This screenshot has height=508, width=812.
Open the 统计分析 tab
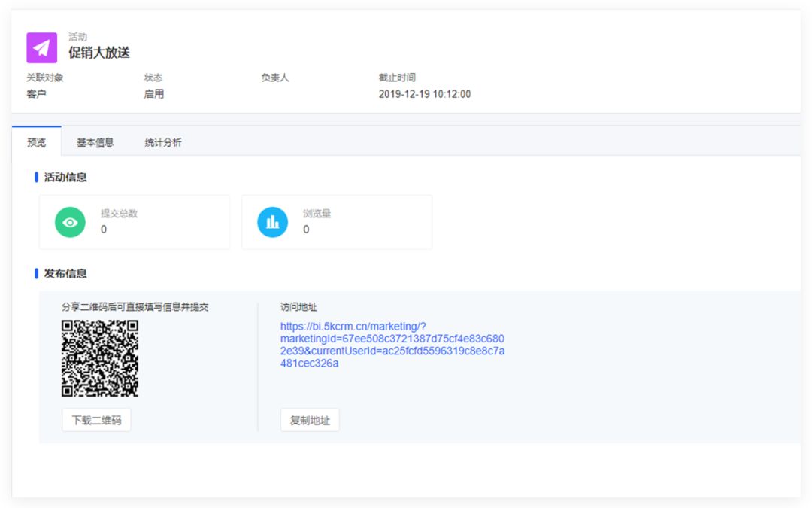coord(162,142)
